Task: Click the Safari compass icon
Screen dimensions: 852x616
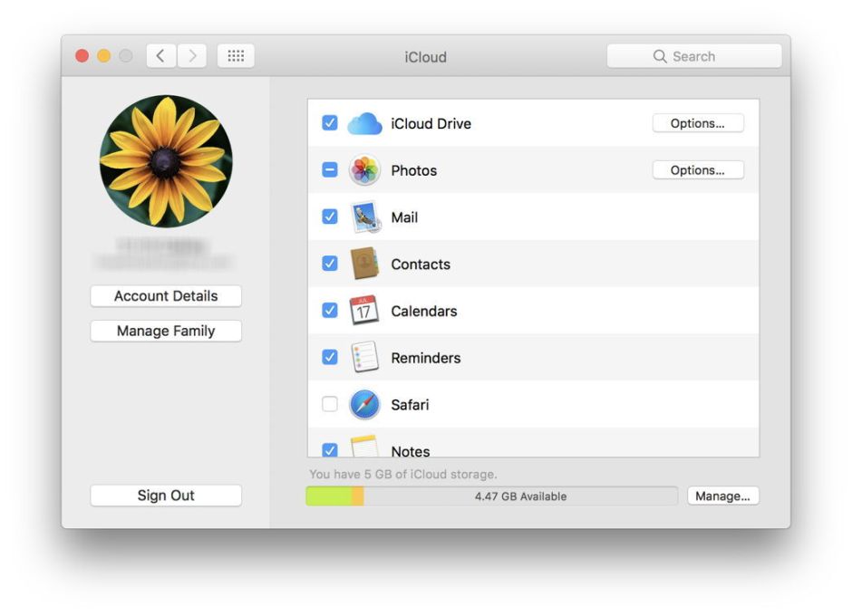Action: (x=363, y=405)
